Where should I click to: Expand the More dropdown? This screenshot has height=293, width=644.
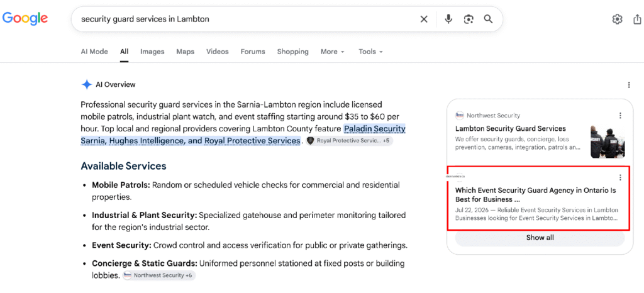tap(333, 52)
